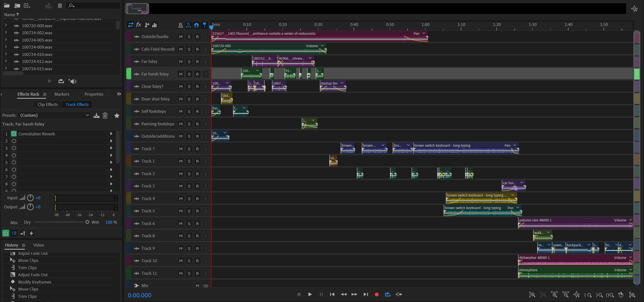Click the Dry/Wet Mix slider handle
The width and height of the screenshot is (644, 302).
(x=87, y=222)
